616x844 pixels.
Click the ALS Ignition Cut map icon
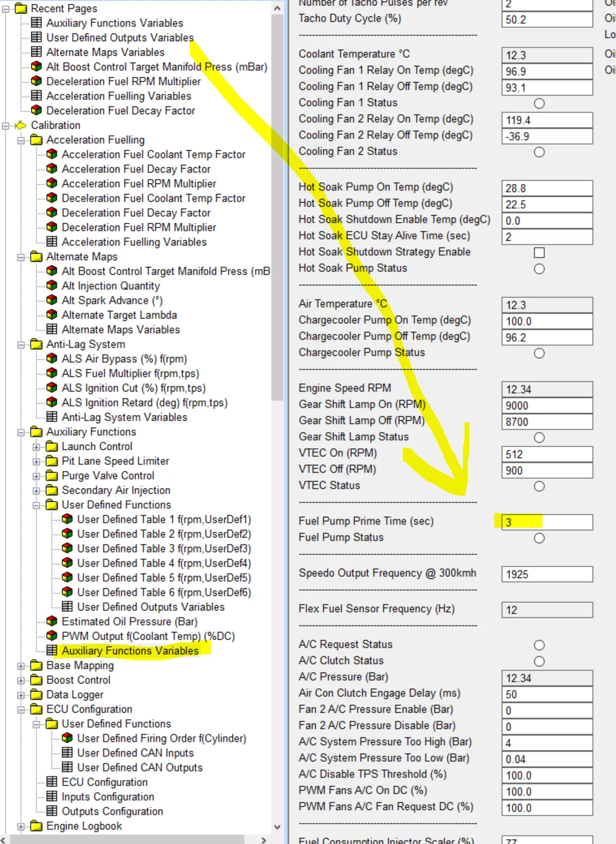[x=52, y=388]
